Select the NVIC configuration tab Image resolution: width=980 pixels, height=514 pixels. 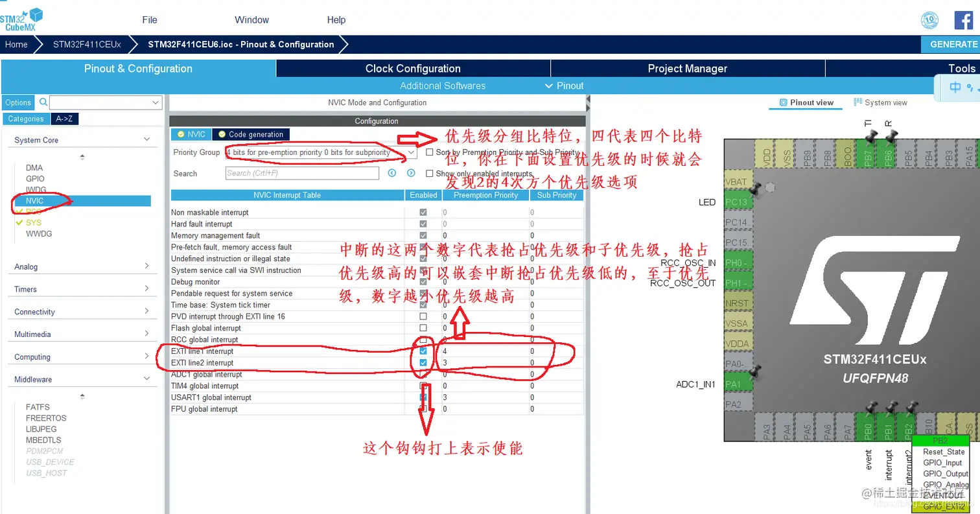[x=191, y=134]
